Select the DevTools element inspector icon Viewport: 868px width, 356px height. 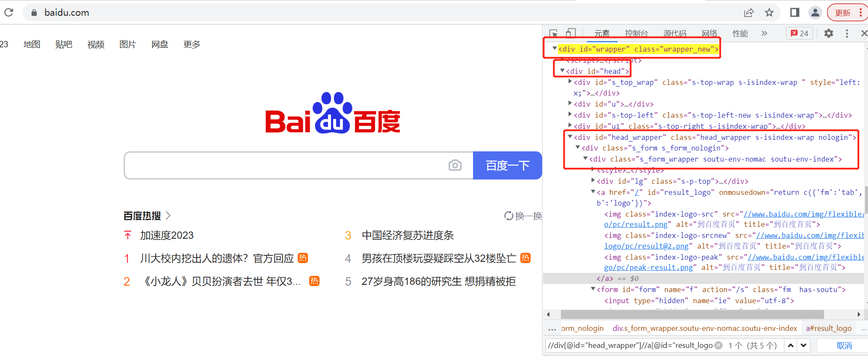pos(554,33)
